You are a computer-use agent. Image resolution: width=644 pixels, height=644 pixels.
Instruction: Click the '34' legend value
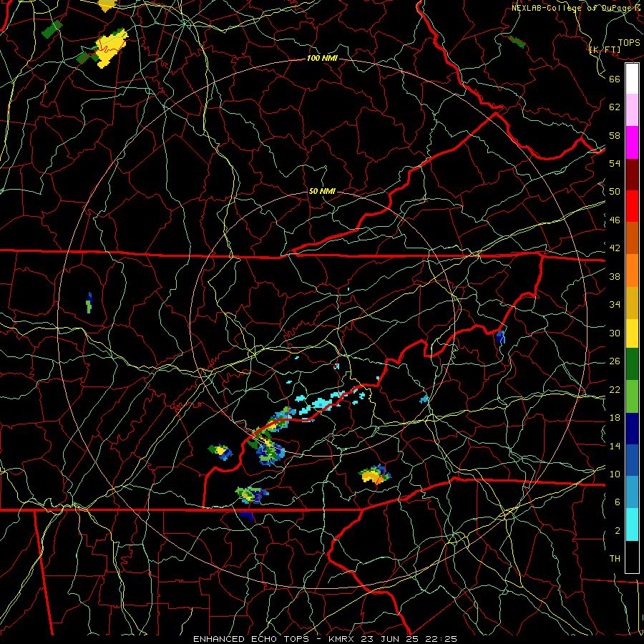(615, 305)
